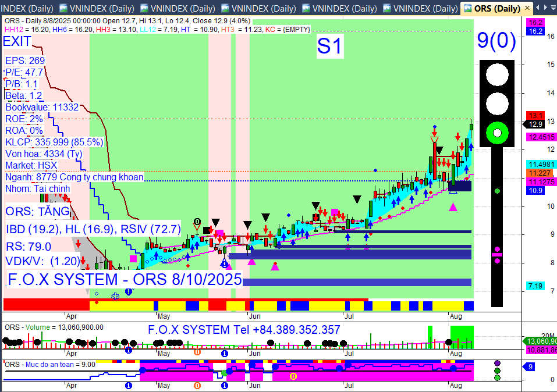Click the middle white traffic light lamp
Screen dimensions: 557x392
point(497,104)
